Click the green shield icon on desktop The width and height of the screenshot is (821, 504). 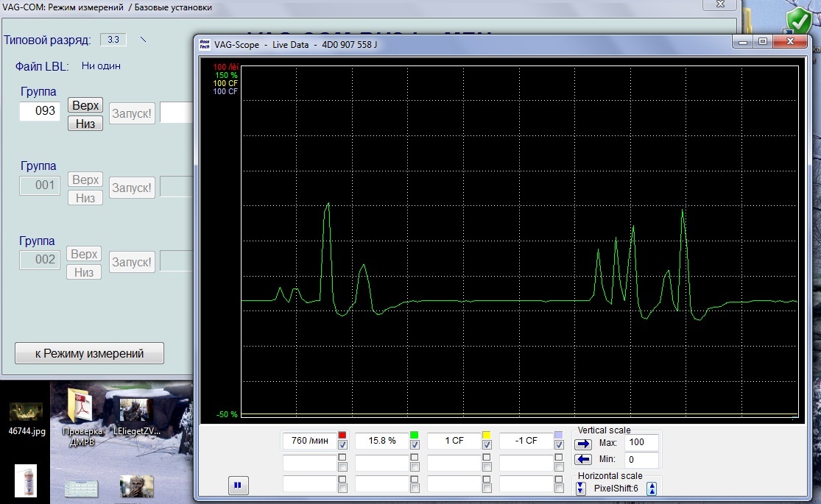[x=797, y=21]
